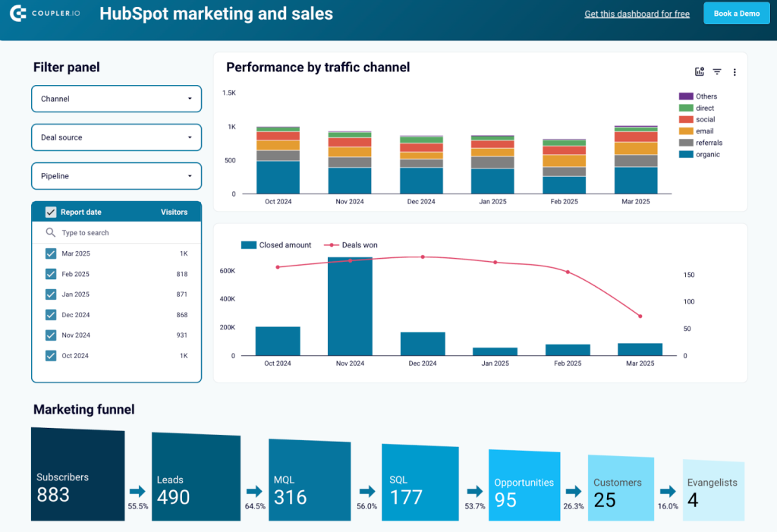Click the Others purple legend swatch
Image resolution: width=777 pixels, height=532 pixels.
coord(686,96)
